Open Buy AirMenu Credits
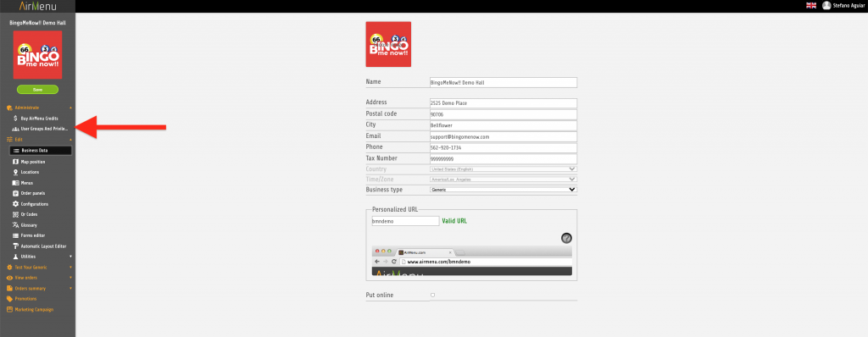Viewport: 868px width, 337px height. (x=39, y=119)
